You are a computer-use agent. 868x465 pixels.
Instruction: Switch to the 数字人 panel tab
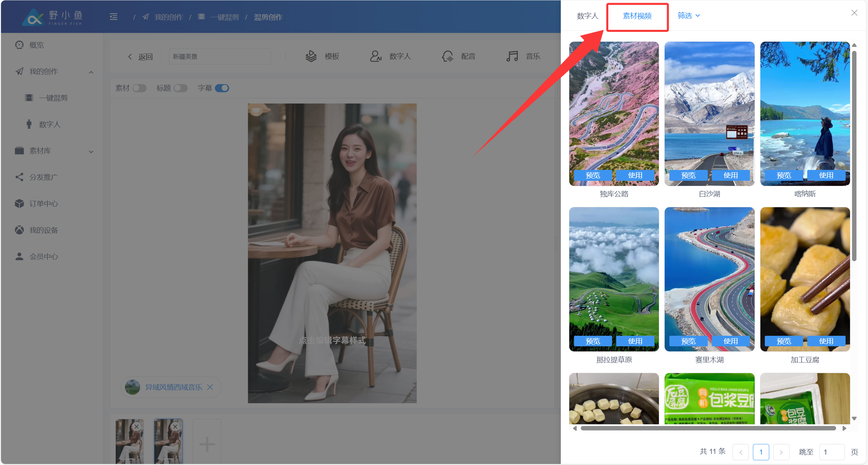[x=587, y=16]
